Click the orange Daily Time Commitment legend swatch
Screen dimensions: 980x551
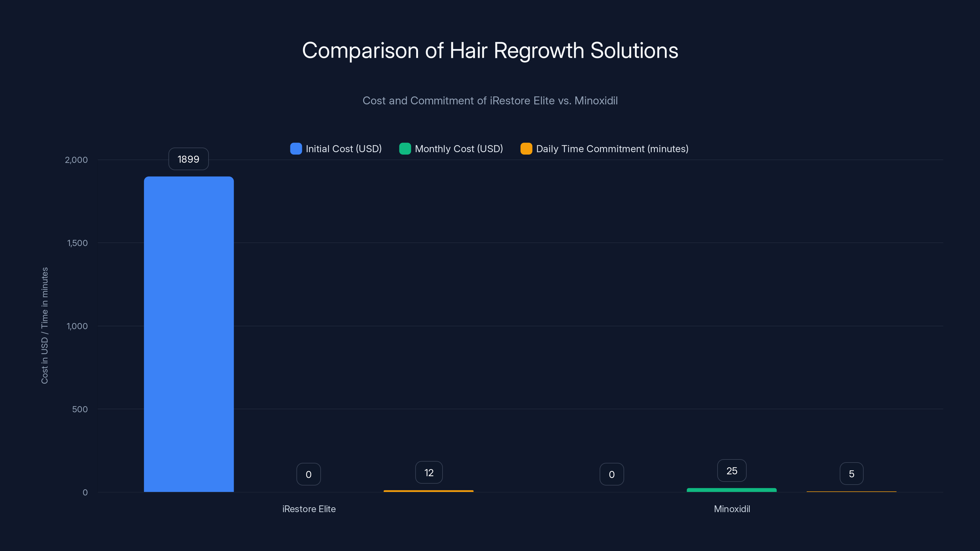point(526,149)
